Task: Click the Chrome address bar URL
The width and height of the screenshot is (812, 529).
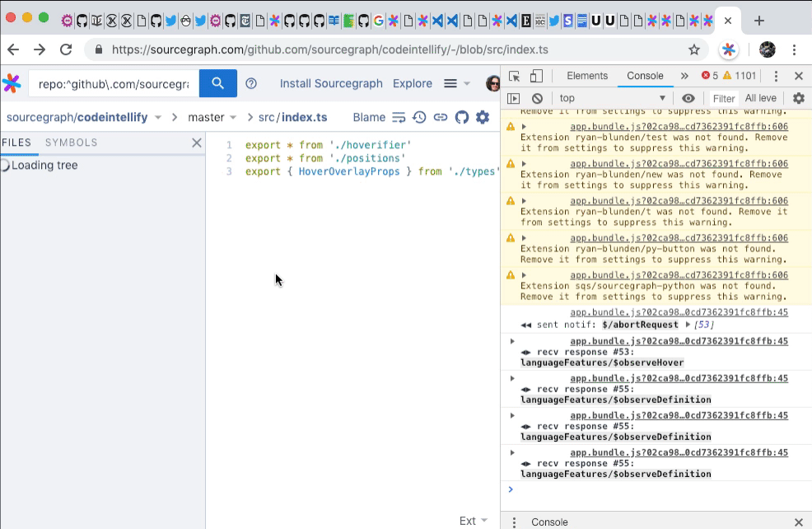Action: [x=330, y=49]
